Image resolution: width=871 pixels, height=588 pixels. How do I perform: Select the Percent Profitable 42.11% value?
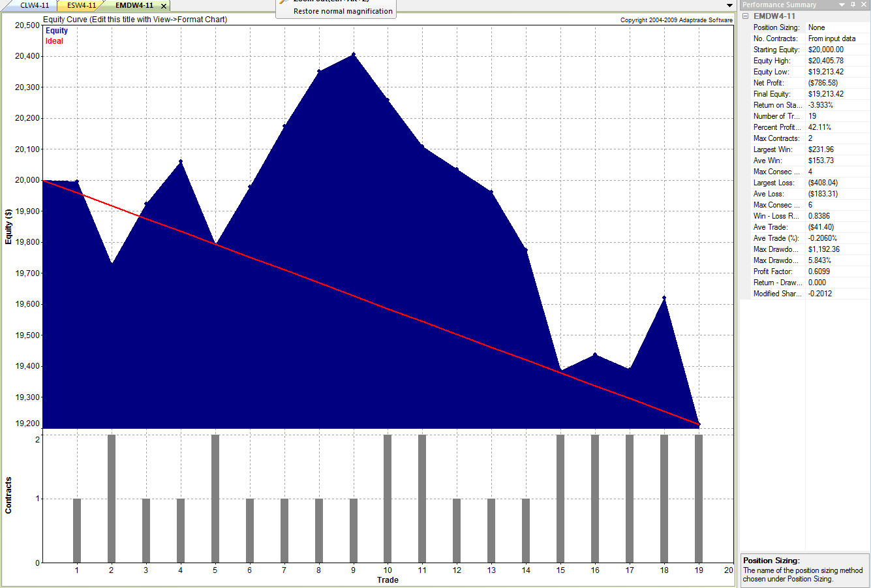click(x=819, y=127)
